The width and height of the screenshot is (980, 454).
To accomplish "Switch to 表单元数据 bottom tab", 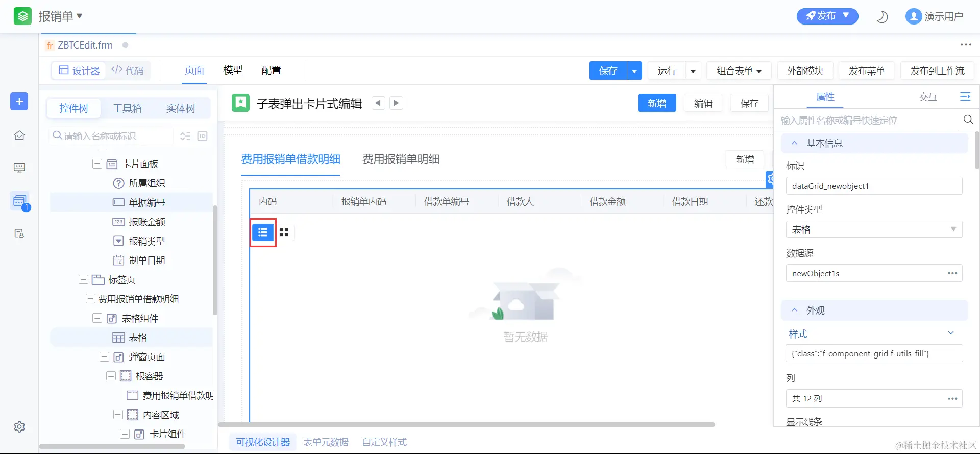I will point(326,442).
